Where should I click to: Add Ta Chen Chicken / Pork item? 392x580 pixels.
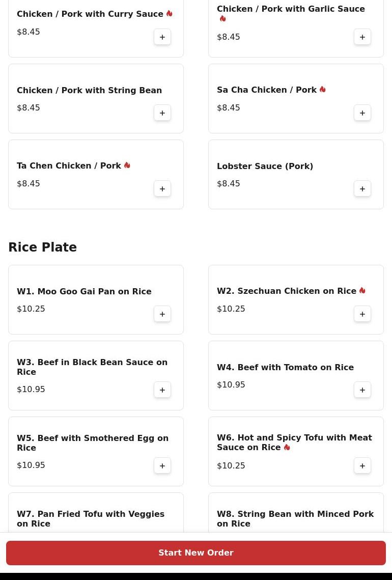coord(162,189)
